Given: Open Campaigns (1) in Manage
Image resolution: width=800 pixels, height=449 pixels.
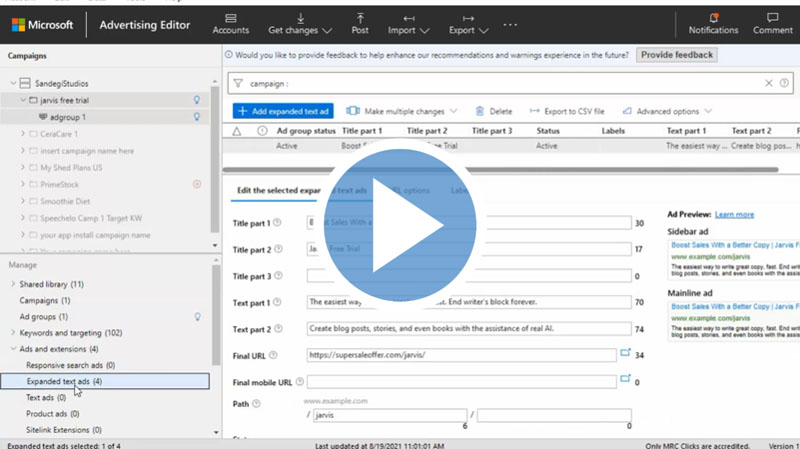Looking at the screenshot, I should tap(45, 301).
